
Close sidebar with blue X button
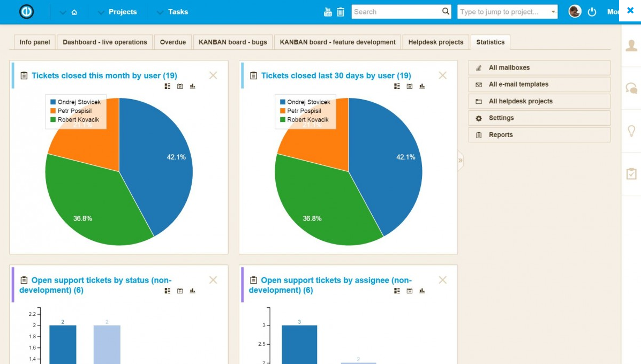(630, 10)
